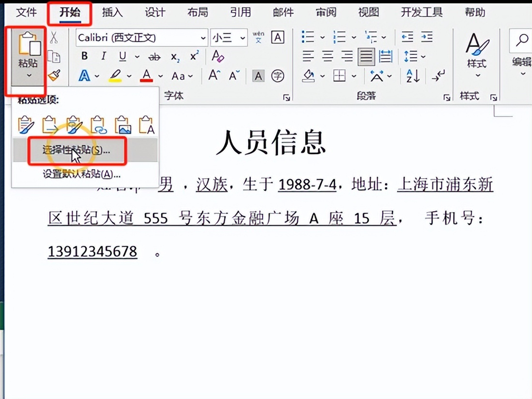
Task: Click the Sort A-Z icon
Action: click(413, 76)
